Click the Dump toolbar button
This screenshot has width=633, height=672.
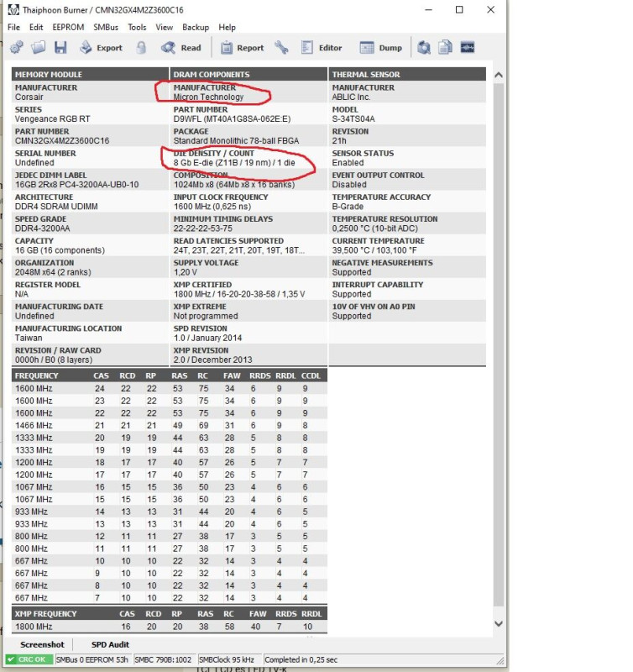pos(381,48)
